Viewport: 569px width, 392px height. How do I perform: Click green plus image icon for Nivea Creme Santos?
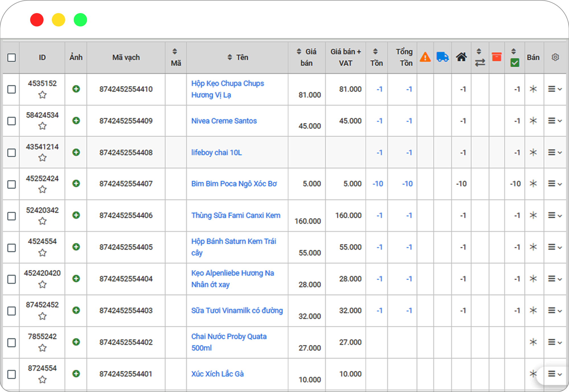(x=76, y=121)
